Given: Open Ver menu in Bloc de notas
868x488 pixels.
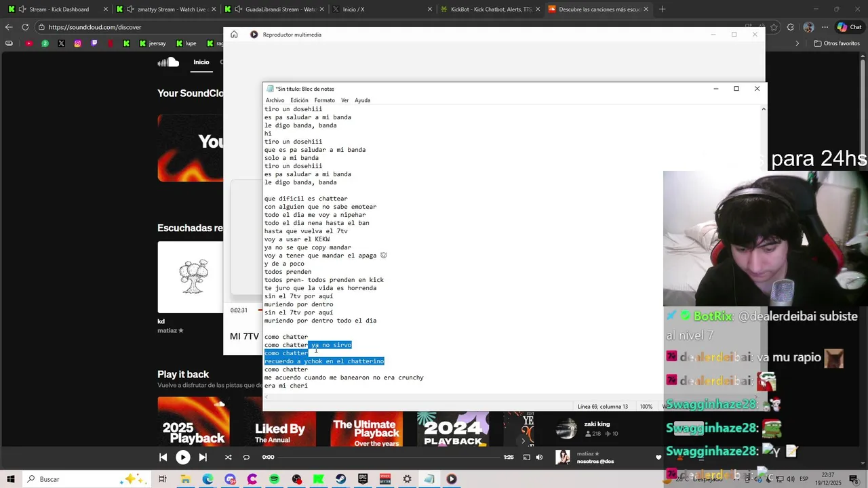Looking at the screenshot, I should pyautogui.click(x=344, y=100).
